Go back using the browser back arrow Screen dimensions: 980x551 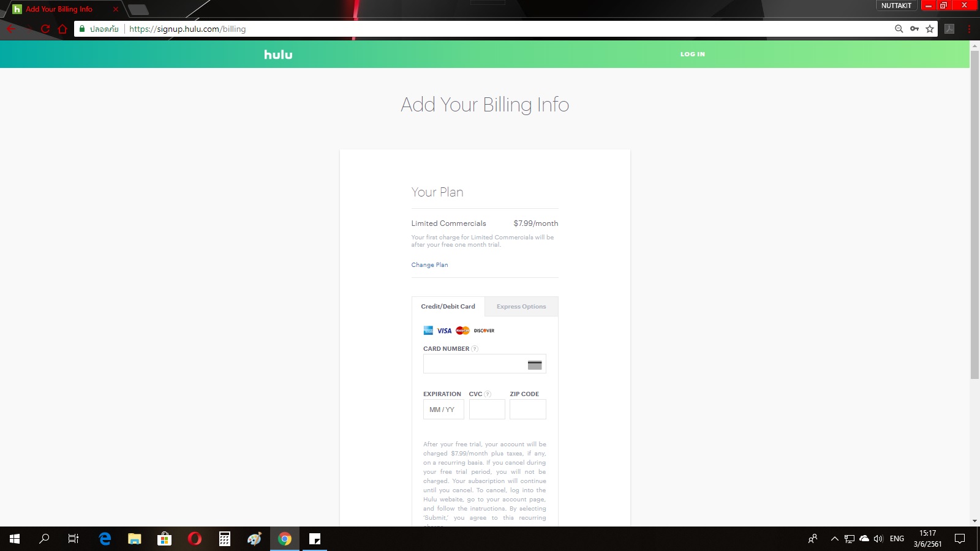11,29
